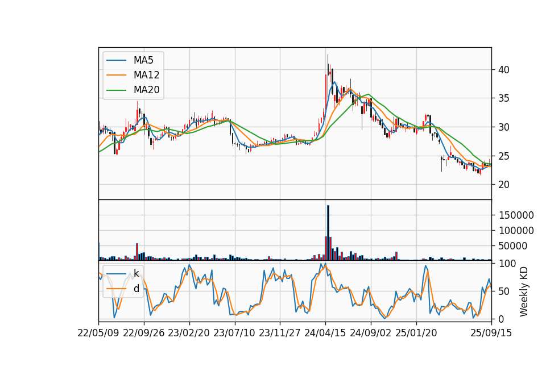
Task: Click the price axis value 20
Action: coord(504,185)
